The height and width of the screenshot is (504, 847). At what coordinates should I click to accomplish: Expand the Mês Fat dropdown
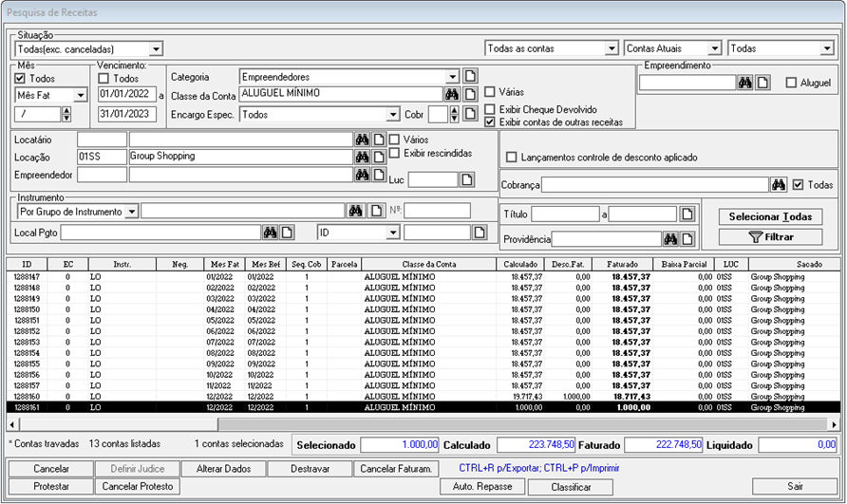(x=81, y=95)
